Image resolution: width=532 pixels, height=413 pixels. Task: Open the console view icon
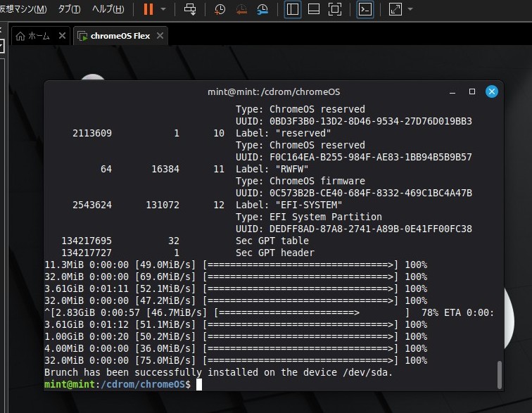coord(365,9)
